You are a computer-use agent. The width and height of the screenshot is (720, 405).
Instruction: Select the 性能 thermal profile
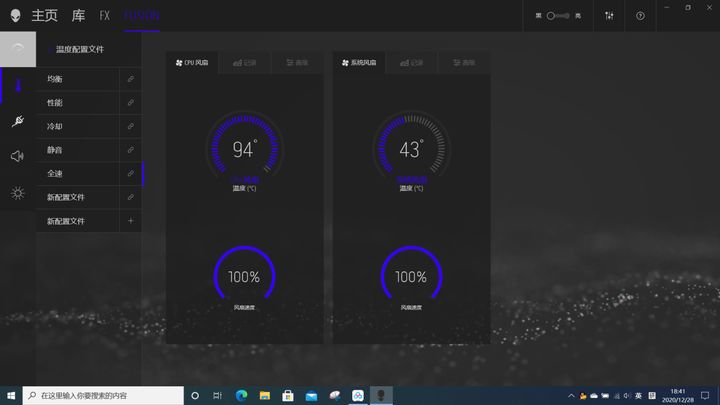[x=77, y=102]
